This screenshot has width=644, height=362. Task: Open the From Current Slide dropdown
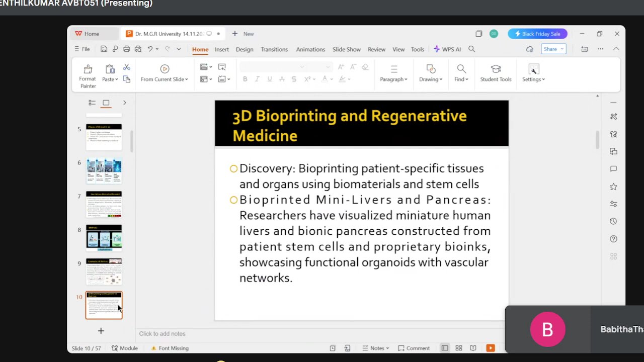coord(165,79)
